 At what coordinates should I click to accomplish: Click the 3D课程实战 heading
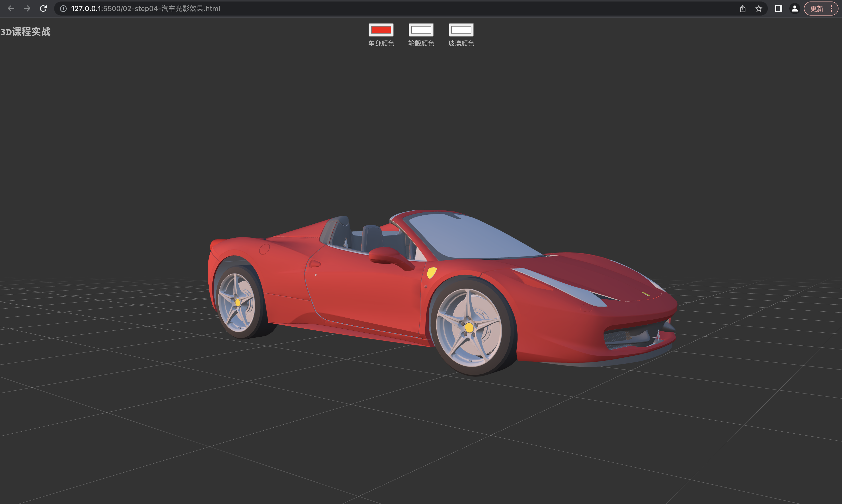click(26, 32)
